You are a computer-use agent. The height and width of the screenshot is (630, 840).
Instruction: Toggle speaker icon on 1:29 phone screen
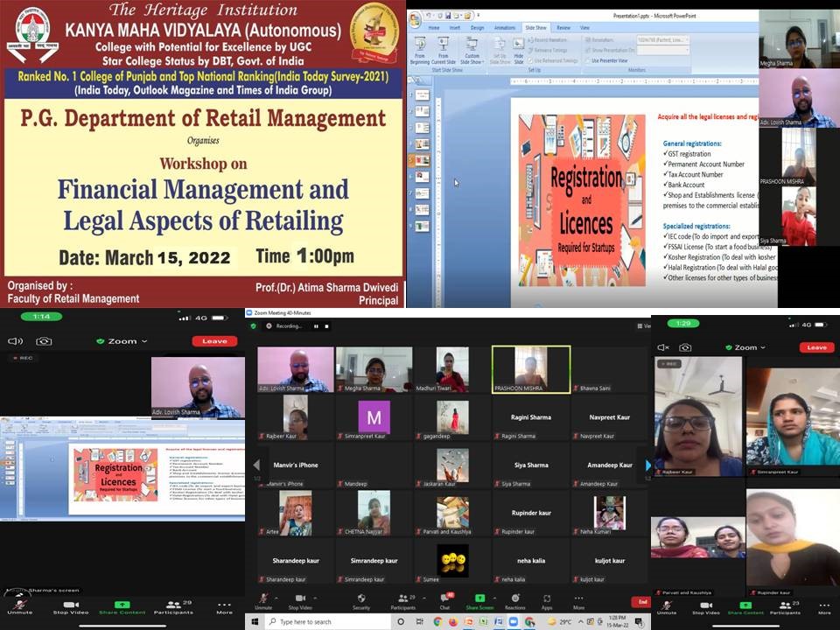click(663, 347)
